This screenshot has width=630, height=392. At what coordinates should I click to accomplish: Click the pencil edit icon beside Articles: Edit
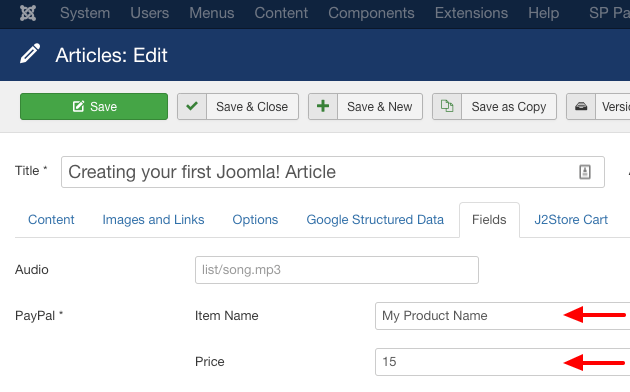(30, 53)
